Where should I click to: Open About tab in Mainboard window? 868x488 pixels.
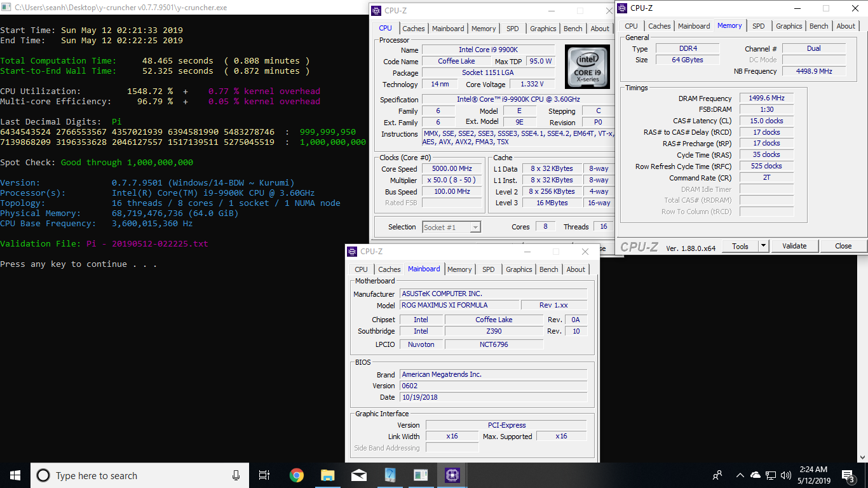point(576,269)
